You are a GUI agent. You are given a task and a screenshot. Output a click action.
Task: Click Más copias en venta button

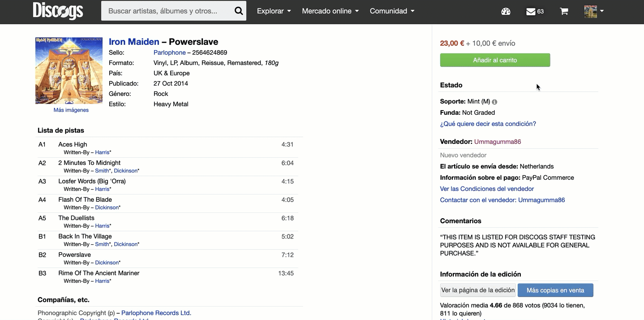coord(555,290)
